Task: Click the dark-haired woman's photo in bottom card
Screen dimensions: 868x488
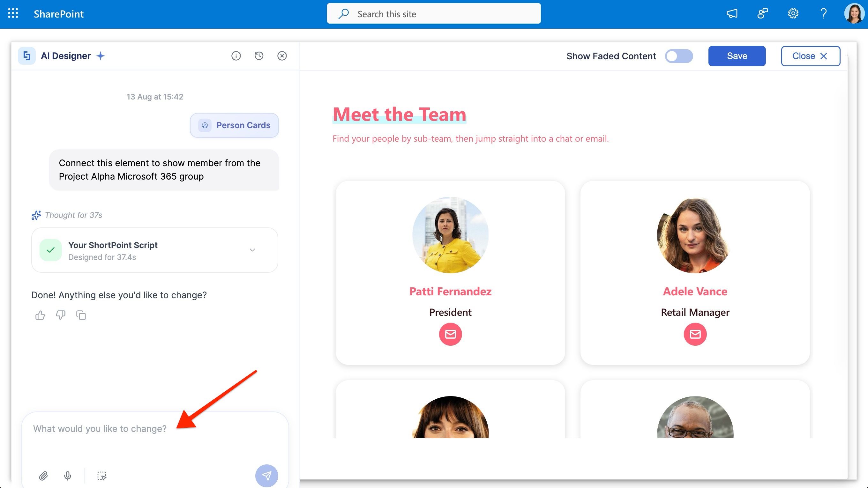Action: click(x=450, y=417)
